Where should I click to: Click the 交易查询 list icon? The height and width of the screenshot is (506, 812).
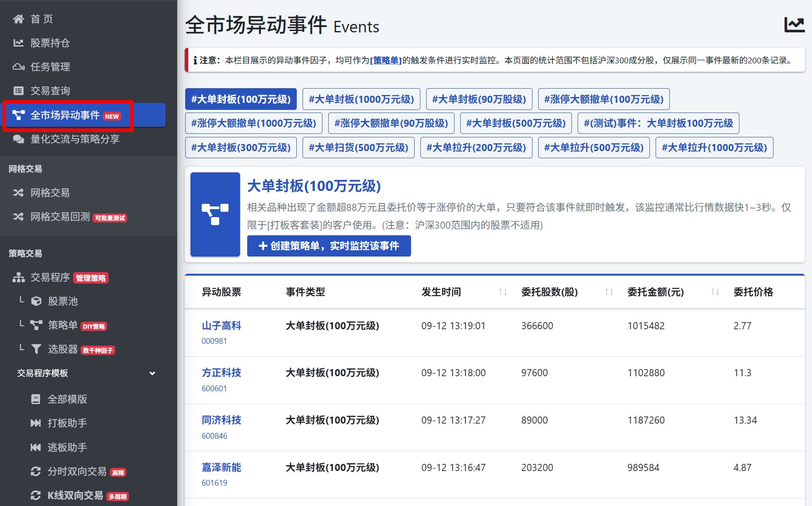coord(19,91)
